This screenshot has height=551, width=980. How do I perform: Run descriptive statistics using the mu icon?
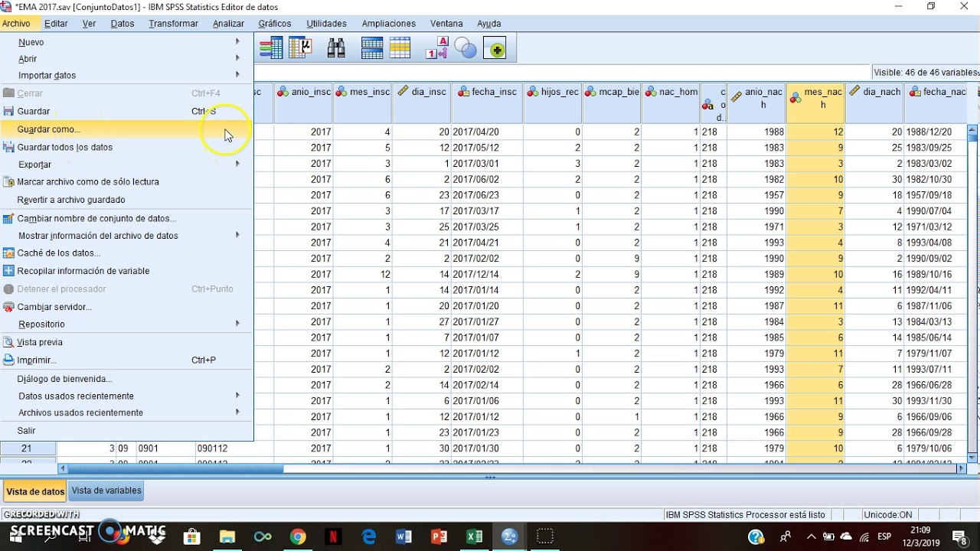pyautogui.click(x=300, y=48)
